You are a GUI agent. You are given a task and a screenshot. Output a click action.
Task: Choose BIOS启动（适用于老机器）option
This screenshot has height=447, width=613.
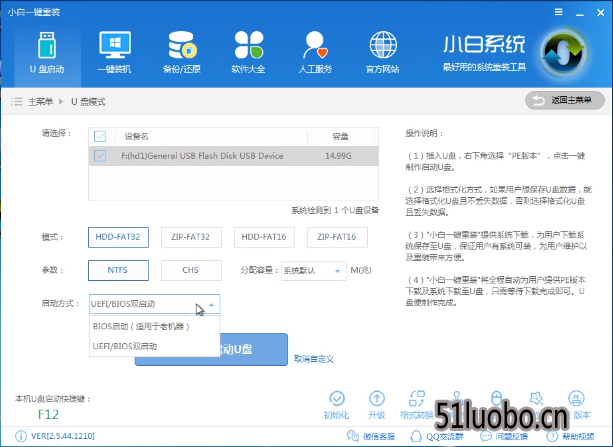click(155, 326)
